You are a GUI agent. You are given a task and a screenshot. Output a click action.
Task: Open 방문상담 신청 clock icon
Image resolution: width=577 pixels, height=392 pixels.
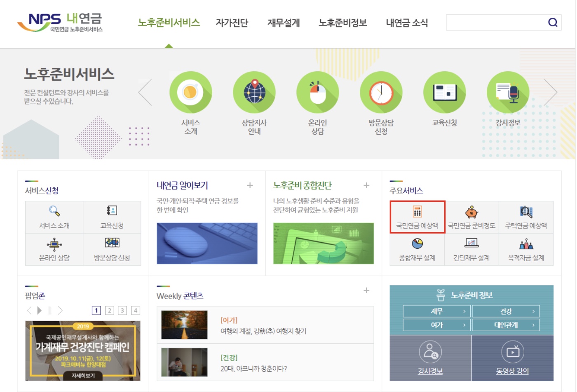coord(381,92)
